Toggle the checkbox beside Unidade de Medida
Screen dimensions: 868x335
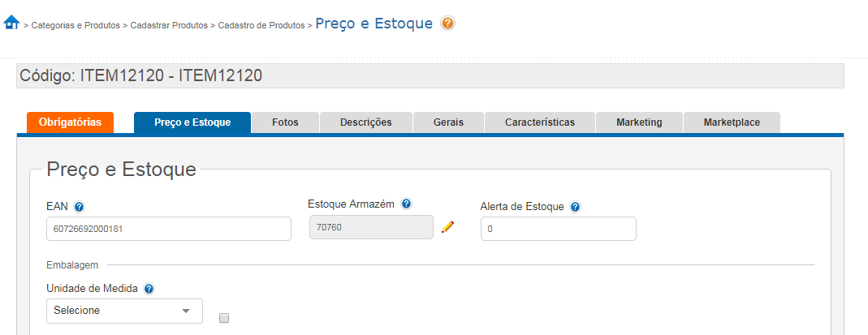pyautogui.click(x=224, y=318)
